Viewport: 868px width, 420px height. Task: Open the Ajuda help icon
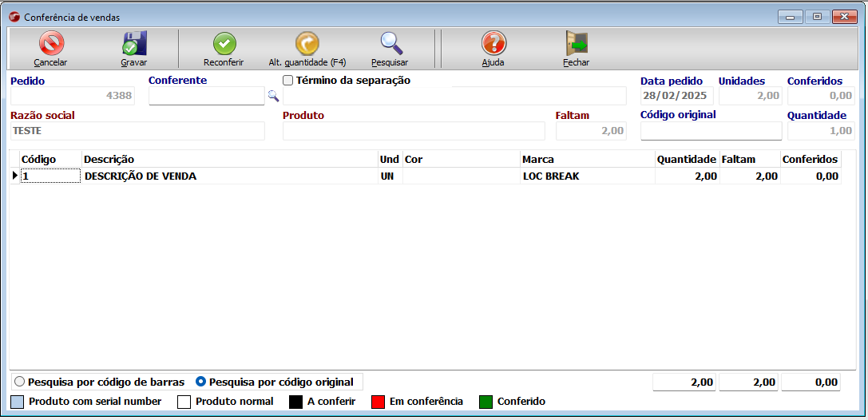pyautogui.click(x=493, y=44)
